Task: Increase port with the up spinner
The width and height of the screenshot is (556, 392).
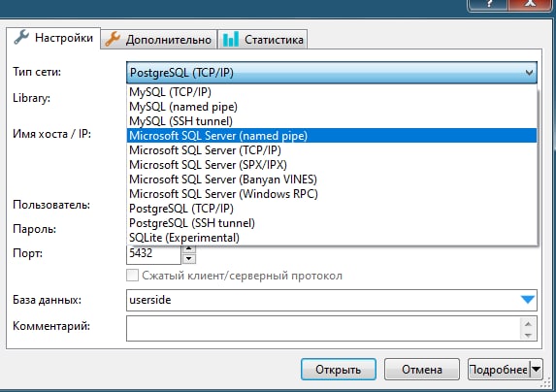Action: click(189, 248)
